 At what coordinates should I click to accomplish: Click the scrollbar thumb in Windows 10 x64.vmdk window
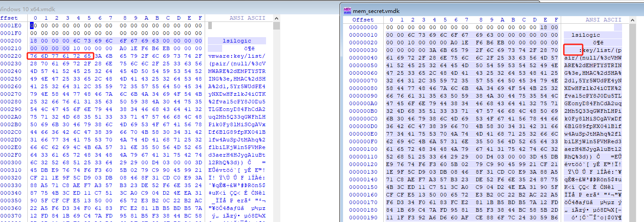pos(276,26)
